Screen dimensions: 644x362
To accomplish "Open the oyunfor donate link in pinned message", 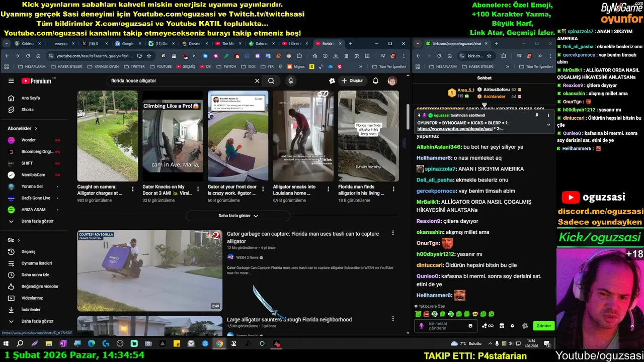I will coord(454,129).
